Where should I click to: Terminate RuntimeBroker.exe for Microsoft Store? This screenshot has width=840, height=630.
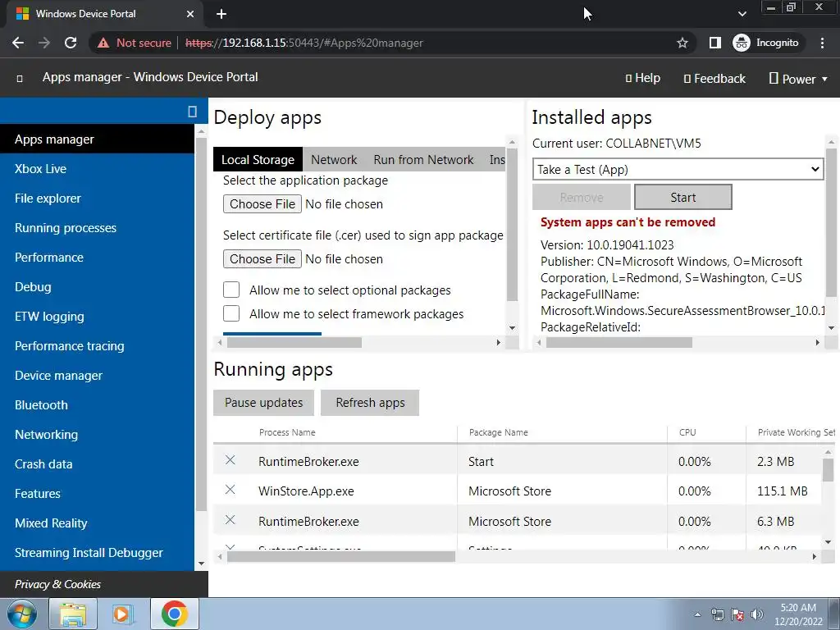231,519
